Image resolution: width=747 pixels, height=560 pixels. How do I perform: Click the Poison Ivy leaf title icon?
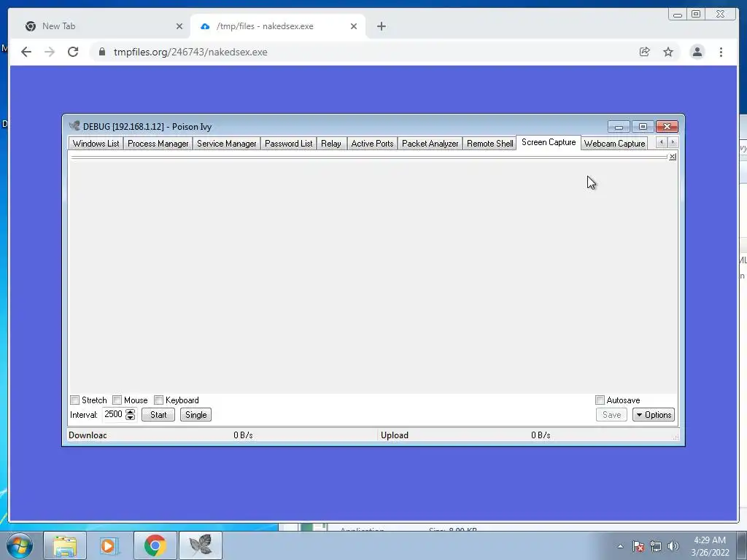coord(74,126)
